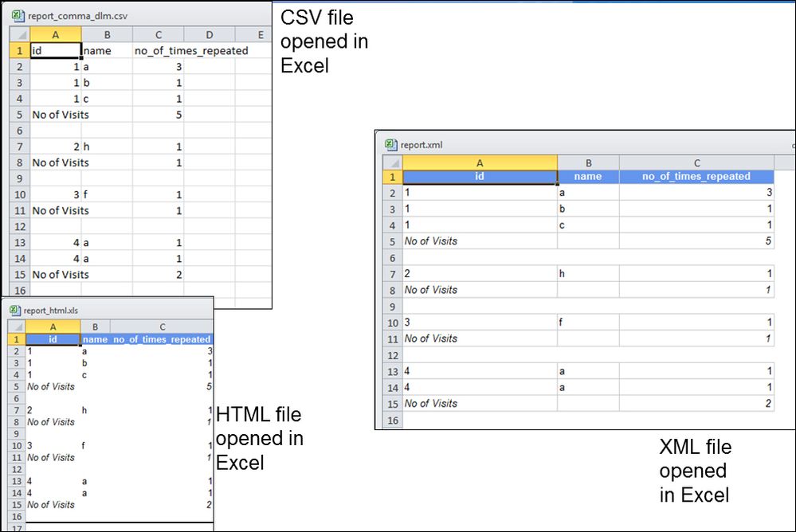
Task: Click Excel icon beside report_comma_dlm.csv title
Action: pyautogui.click(x=18, y=15)
